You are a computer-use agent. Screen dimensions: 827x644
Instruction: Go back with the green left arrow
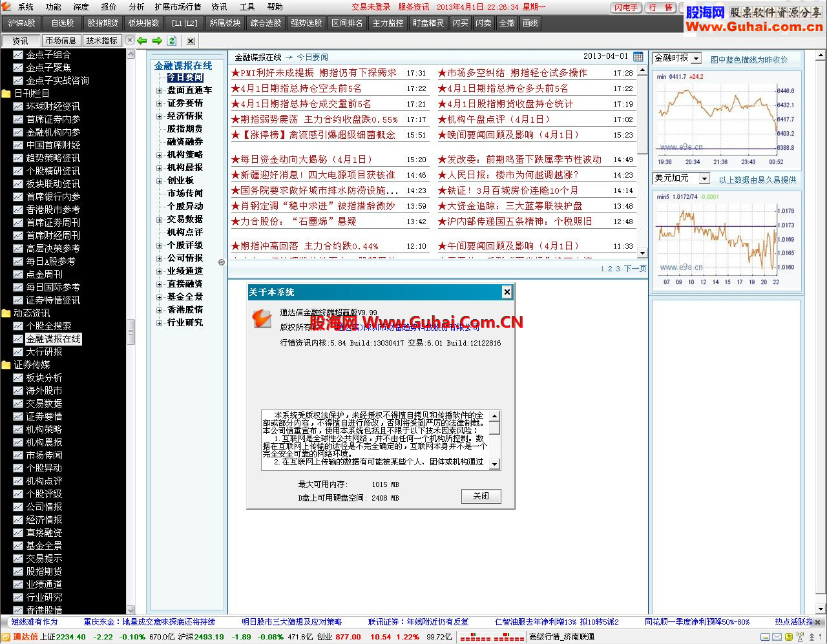tap(142, 40)
